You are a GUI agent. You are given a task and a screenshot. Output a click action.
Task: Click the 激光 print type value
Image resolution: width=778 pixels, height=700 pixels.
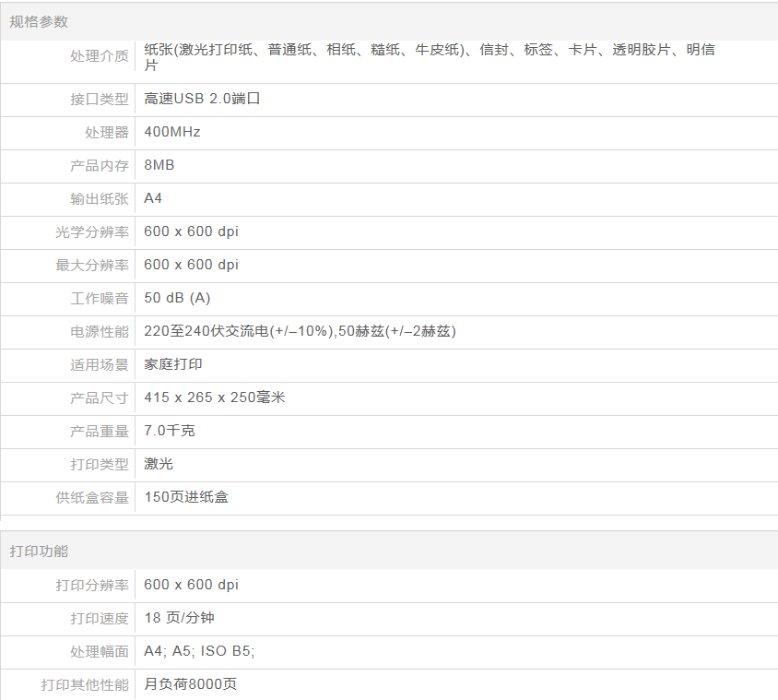click(x=159, y=464)
